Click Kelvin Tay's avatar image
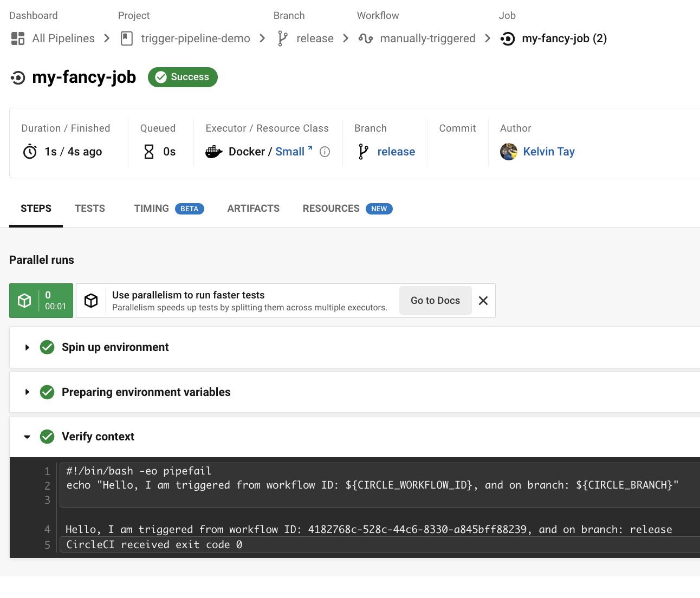 coord(508,152)
